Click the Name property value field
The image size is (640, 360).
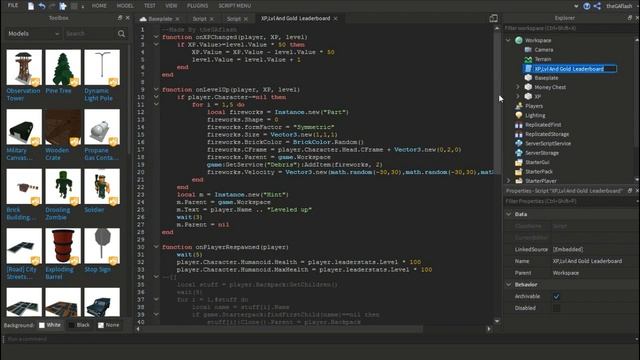(x=593, y=261)
